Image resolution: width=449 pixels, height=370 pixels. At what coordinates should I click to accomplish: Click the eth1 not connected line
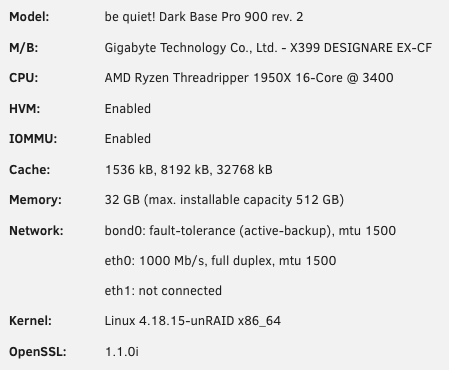(x=163, y=291)
